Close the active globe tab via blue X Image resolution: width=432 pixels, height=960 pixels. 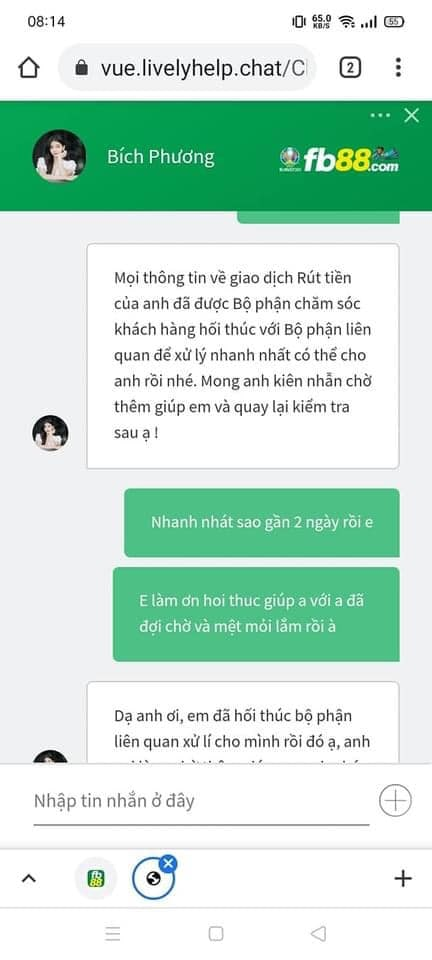(168, 864)
